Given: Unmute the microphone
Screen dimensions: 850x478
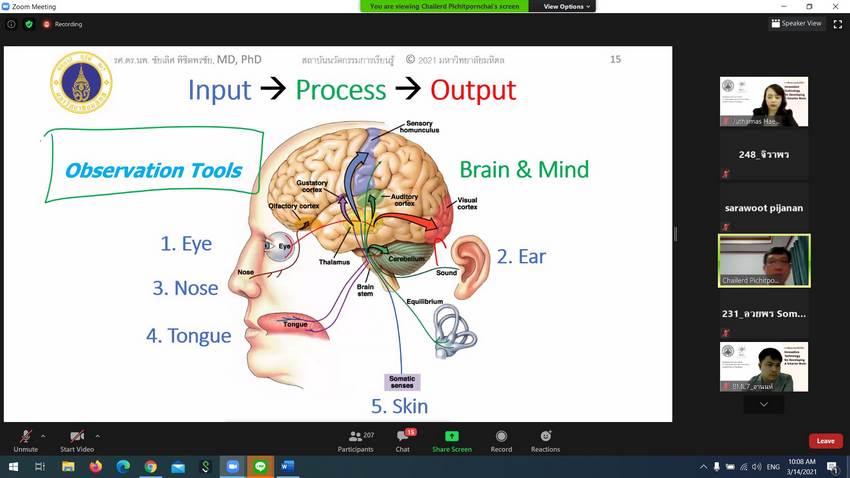Looking at the screenshot, I should coord(25,438).
